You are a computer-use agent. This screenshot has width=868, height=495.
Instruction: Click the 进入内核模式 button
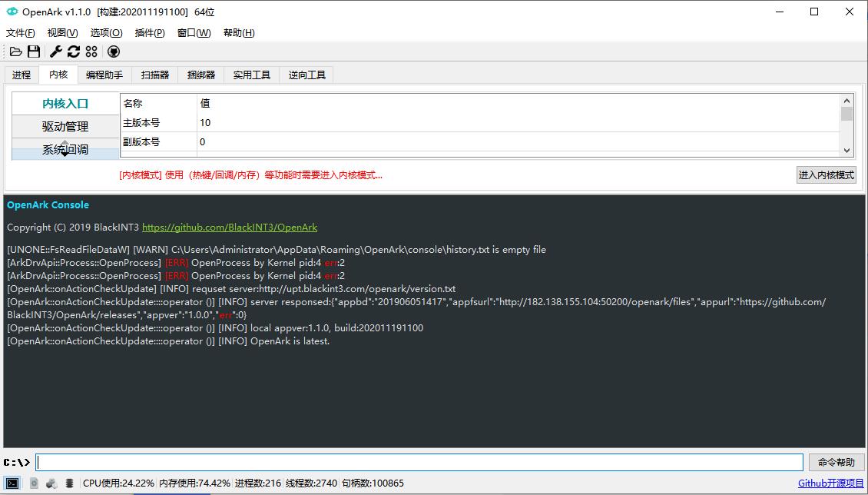pos(827,175)
